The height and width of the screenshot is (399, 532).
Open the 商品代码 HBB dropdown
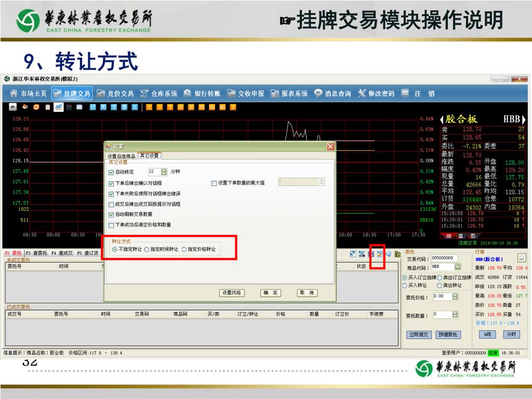click(457, 267)
